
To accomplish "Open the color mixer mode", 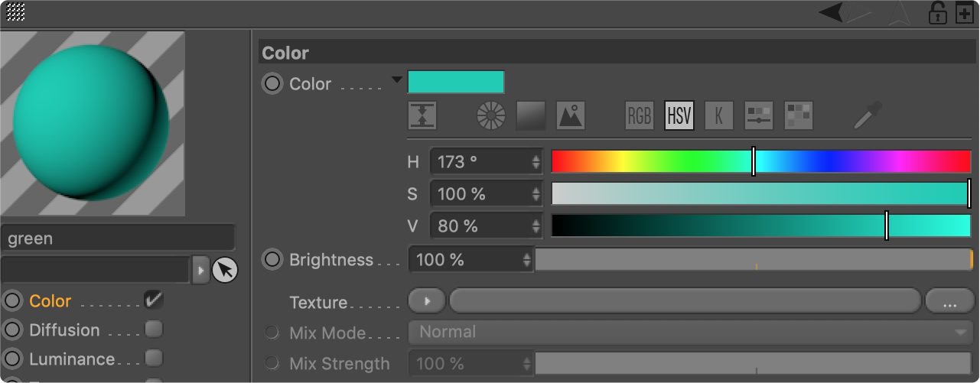I will click(x=759, y=115).
